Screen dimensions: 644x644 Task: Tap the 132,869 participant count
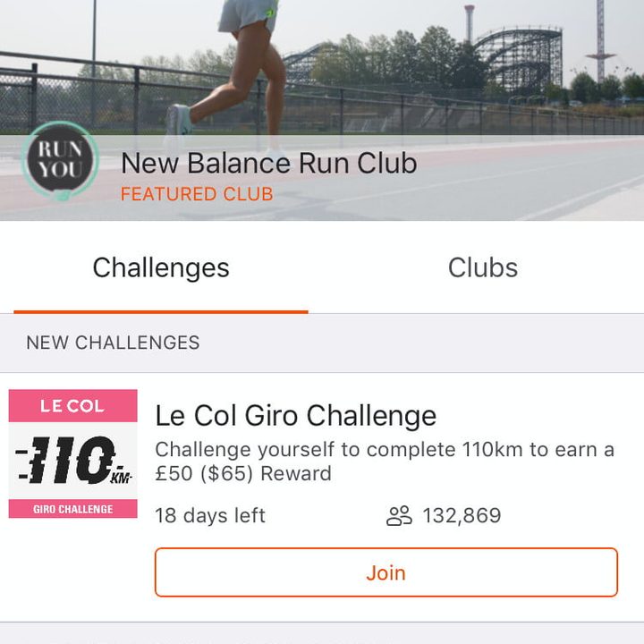[x=462, y=515]
